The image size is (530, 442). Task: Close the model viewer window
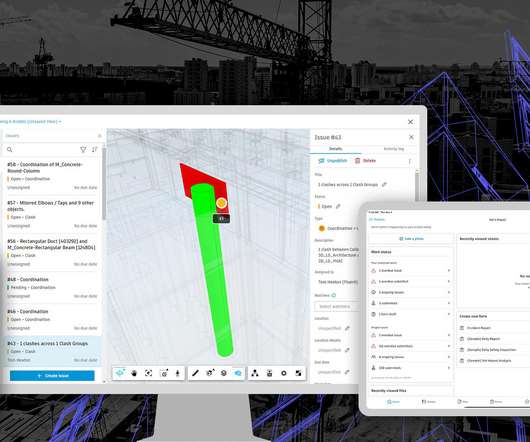pyautogui.click(x=410, y=122)
